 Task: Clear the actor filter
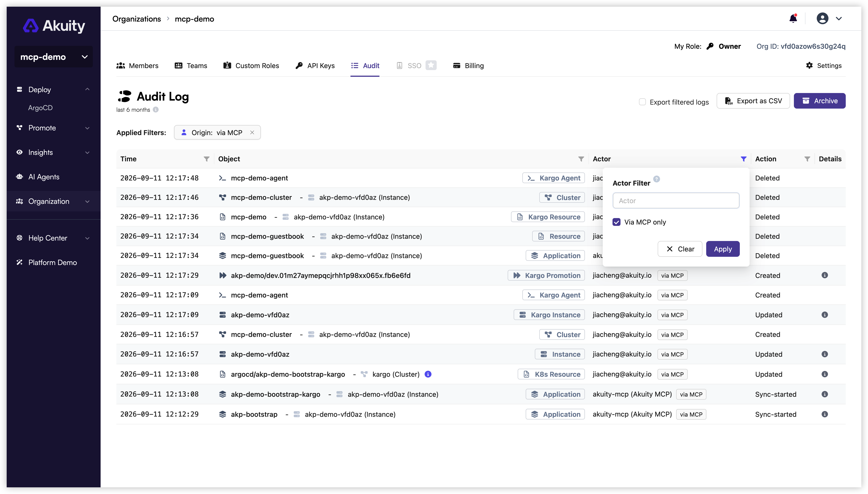[680, 249]
